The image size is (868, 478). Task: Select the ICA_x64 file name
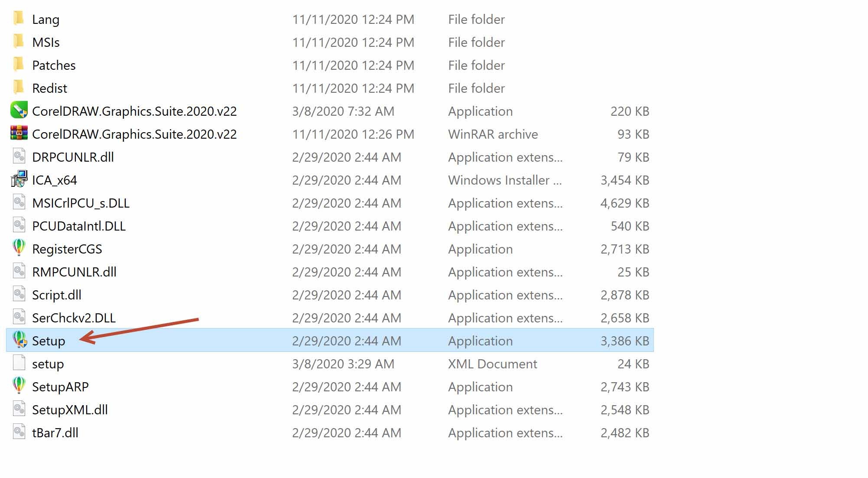pyautogui.click(x=55, y=180)
